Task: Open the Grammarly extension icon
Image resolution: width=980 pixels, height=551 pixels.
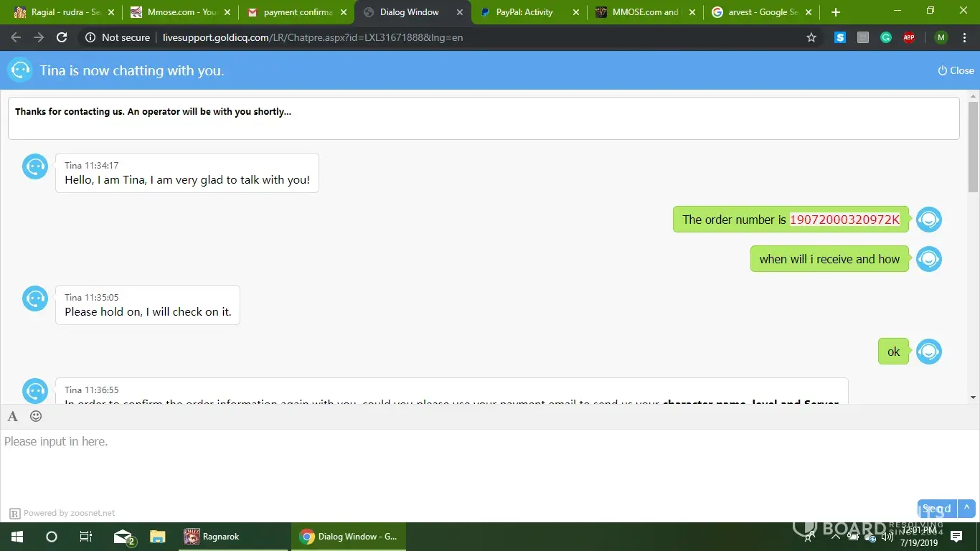Action: pyautogui.click(x=886, y=37)
